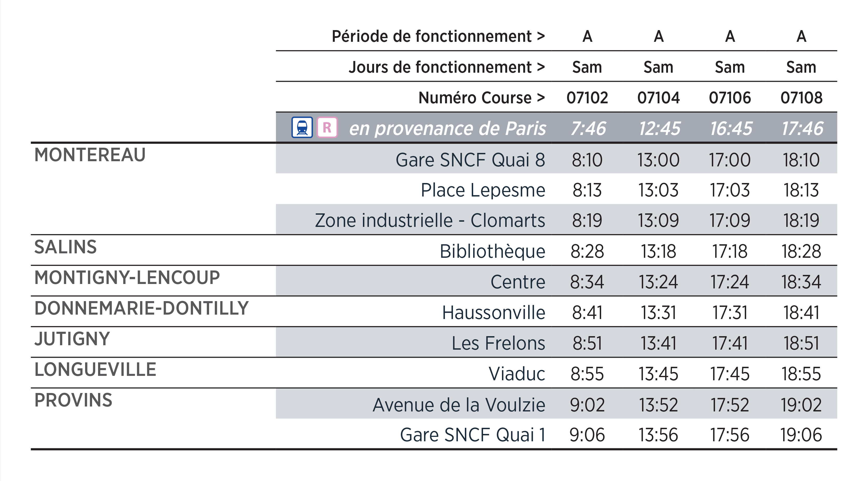Select course number 07102
Image resolution: width=868 pixels, height=481 pixels.
[x=587, y=98]
